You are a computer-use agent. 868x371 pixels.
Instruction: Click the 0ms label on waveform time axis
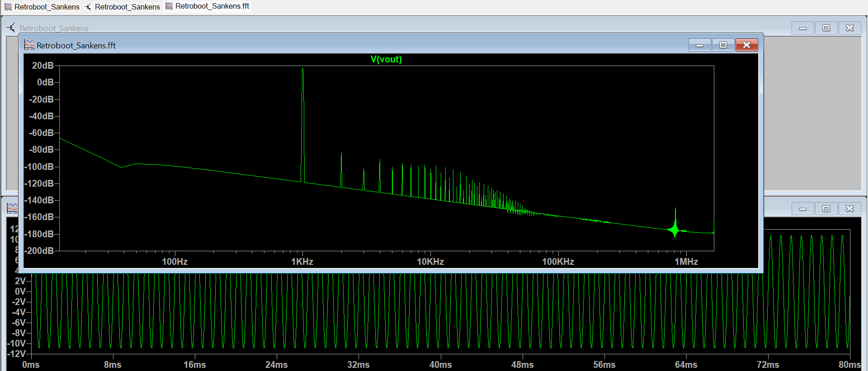[x=31, y=365]
